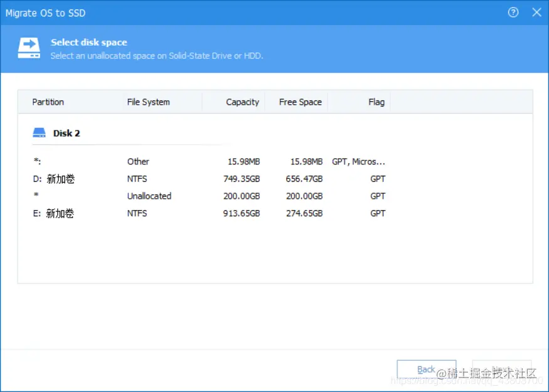This screenshot has height=392, width=549.
Task: Click the 15.98MB capacity value
Action: point(243,162)
